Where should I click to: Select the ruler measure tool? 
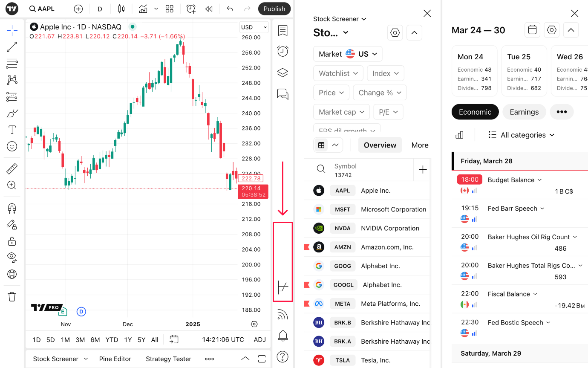click(12, 169)
